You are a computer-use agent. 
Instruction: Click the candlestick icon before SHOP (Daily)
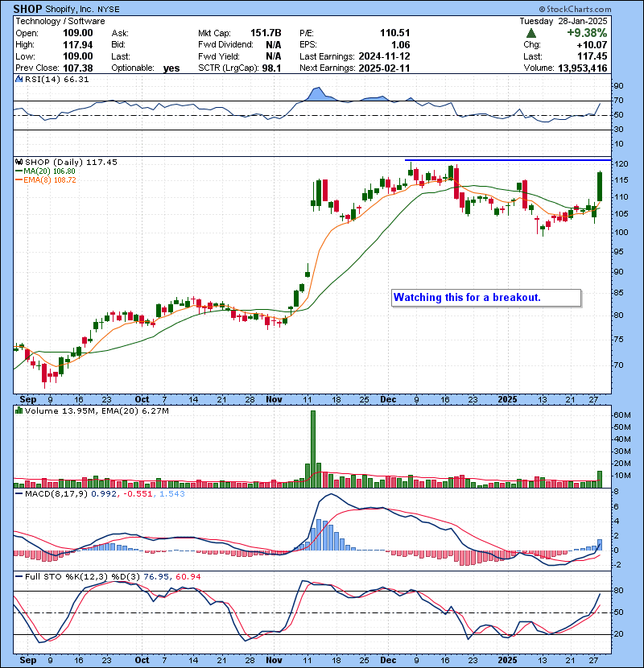(19, 162)
